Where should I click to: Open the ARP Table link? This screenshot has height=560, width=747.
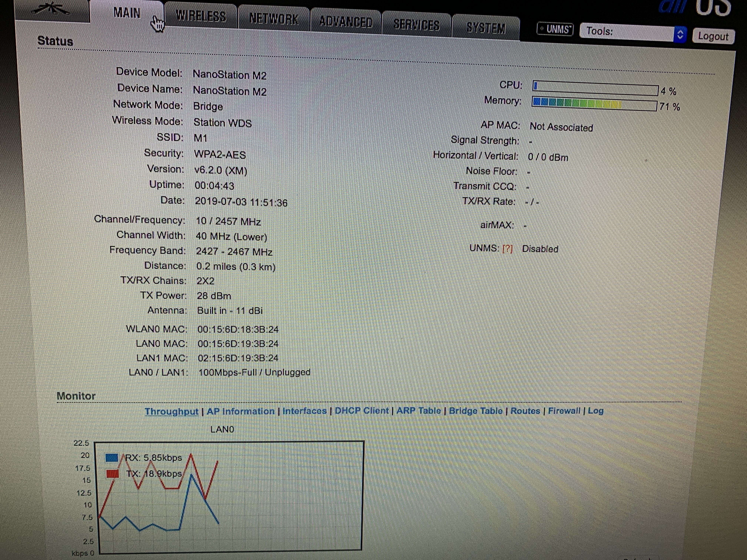pyautogui.click(x=419, y=411)
